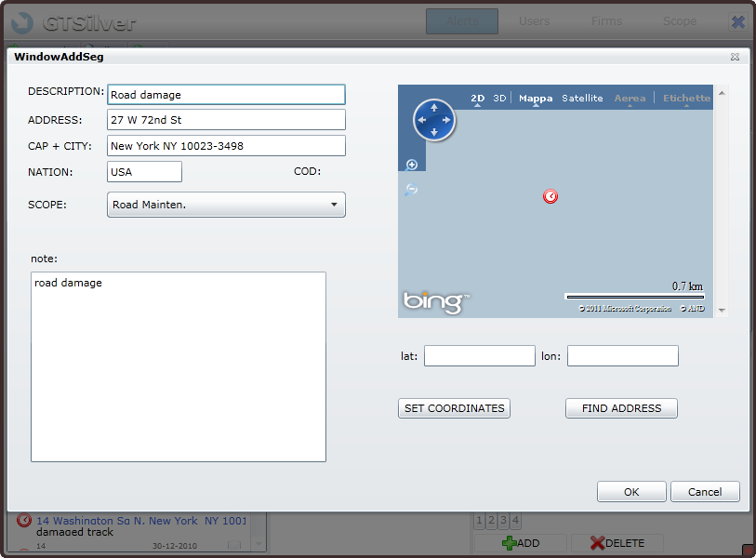Focus the NATION field USA
The width and height of the screenshot is (756, 558).
click(144, 172)
